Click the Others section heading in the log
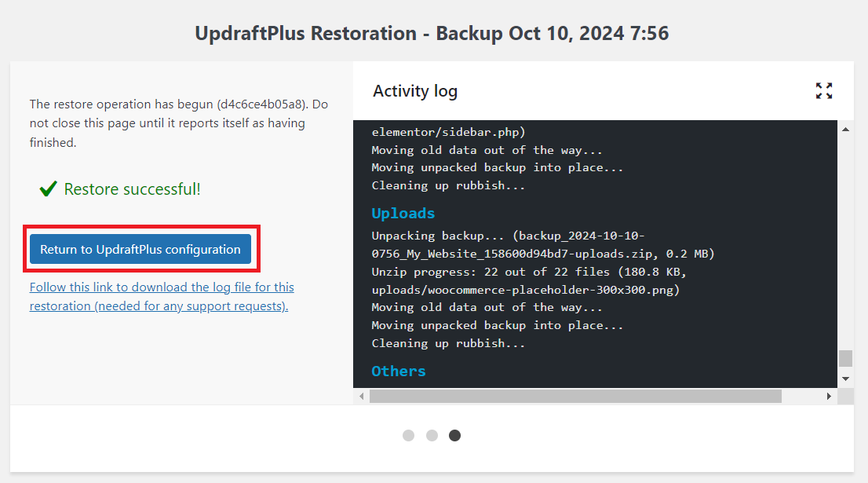Viewport: 868px width, 483px height. [x=398, y=371]
